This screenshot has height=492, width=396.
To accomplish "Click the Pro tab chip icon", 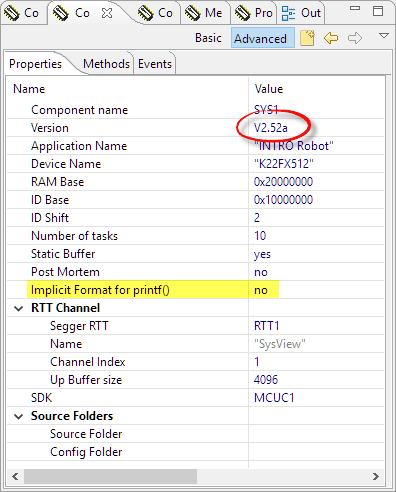I will click(x=242, y=13).
